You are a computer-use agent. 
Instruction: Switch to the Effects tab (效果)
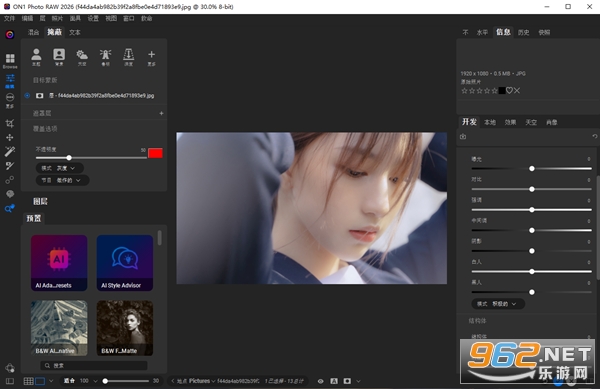(510, 122)
